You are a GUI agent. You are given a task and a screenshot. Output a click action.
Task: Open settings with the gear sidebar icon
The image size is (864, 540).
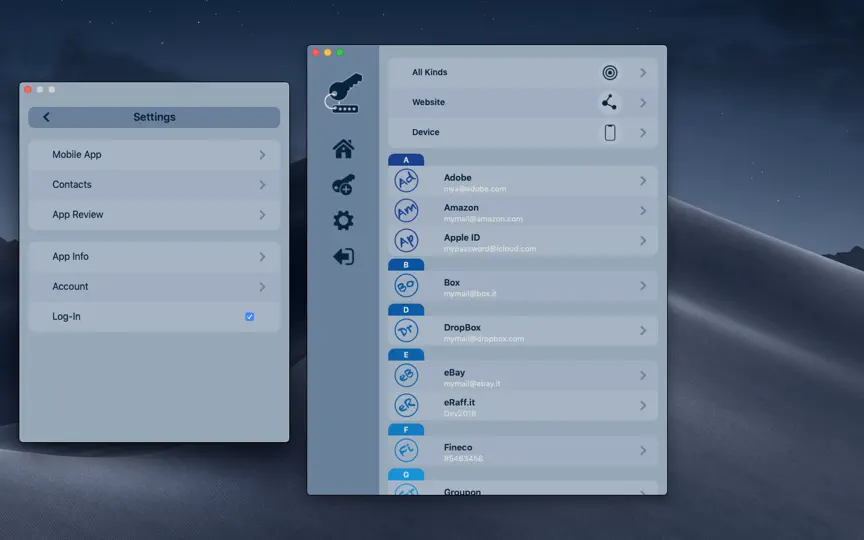tap(343, 221)
